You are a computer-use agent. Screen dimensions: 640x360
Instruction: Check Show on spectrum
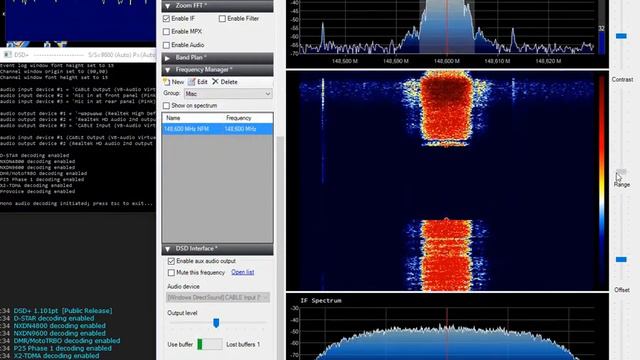(x=166, y=106)
